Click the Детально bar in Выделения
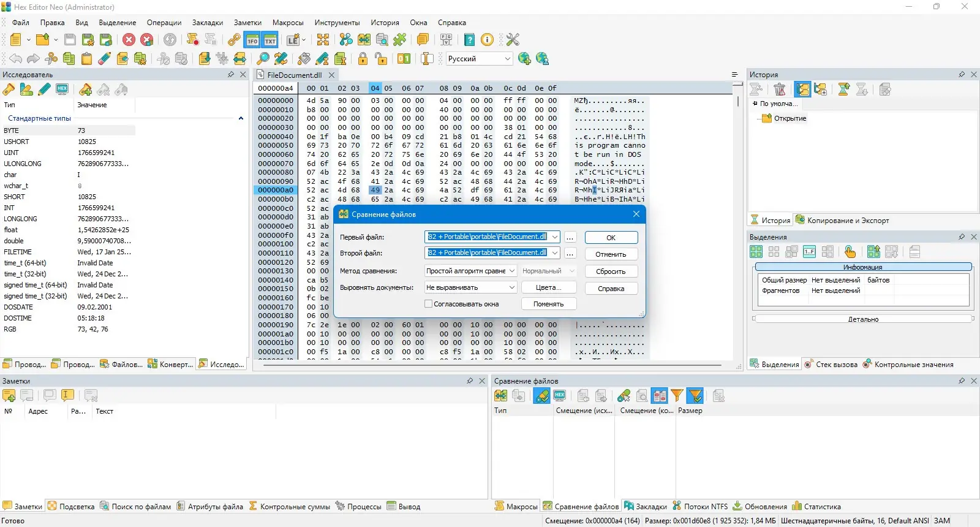Image resolution: width=980 pixels, height=527 pixels. 863,319
